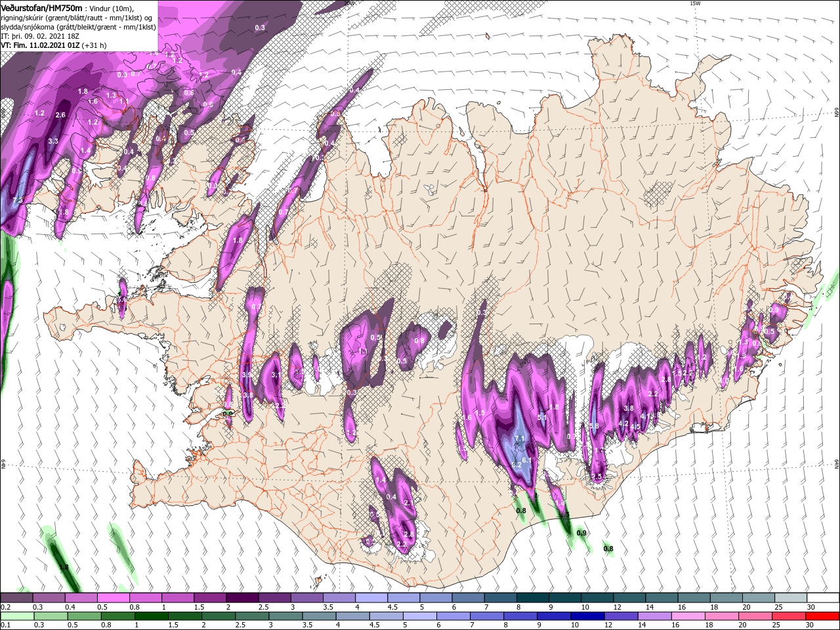Click the bright magenta snow swatch between 0.5 and 0.8

[x=114, y=598]
